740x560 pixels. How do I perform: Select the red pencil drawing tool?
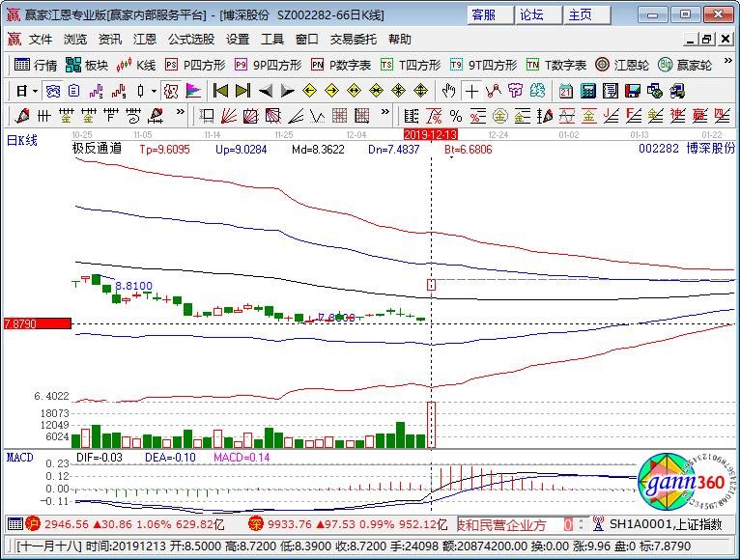pyautogui.click(x=21, y=116)
